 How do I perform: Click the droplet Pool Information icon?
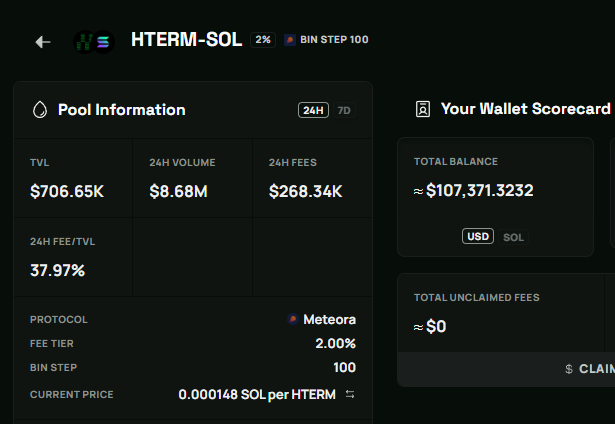point(40,110)
